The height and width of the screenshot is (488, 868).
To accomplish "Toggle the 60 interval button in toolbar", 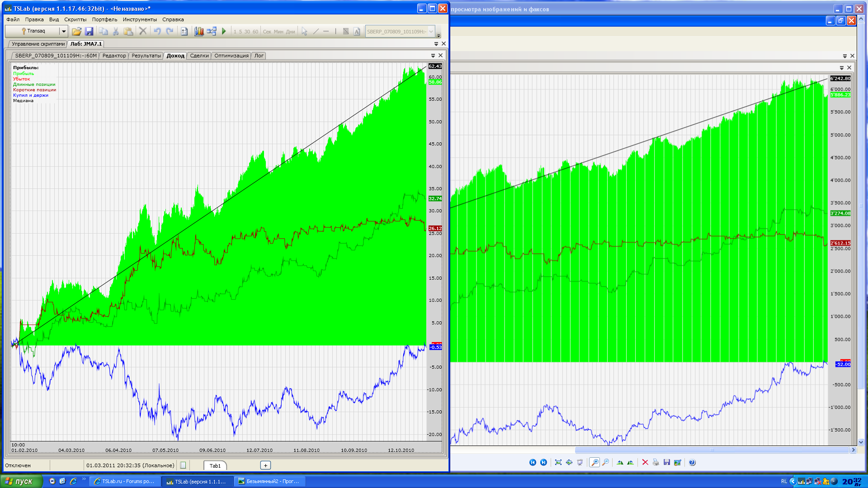I will coord(255,32).
